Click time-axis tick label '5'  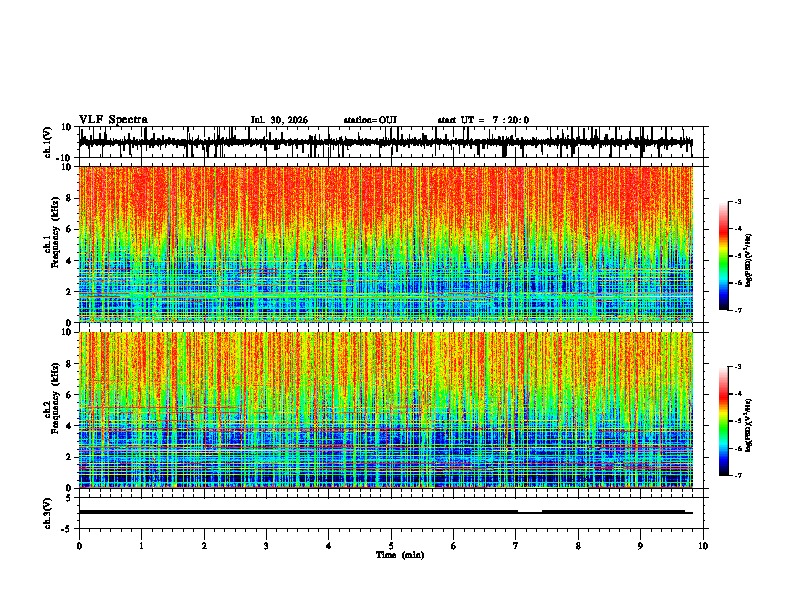391,546
